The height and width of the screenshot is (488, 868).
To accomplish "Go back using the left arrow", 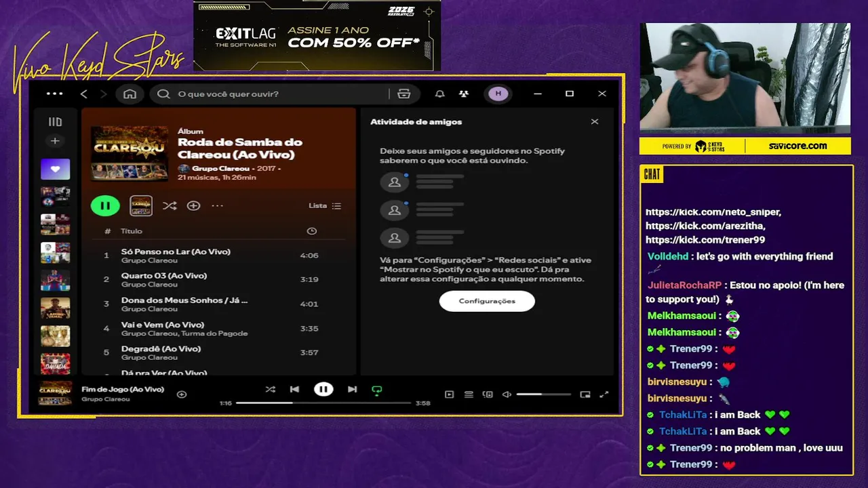I will tap(84, 94).
